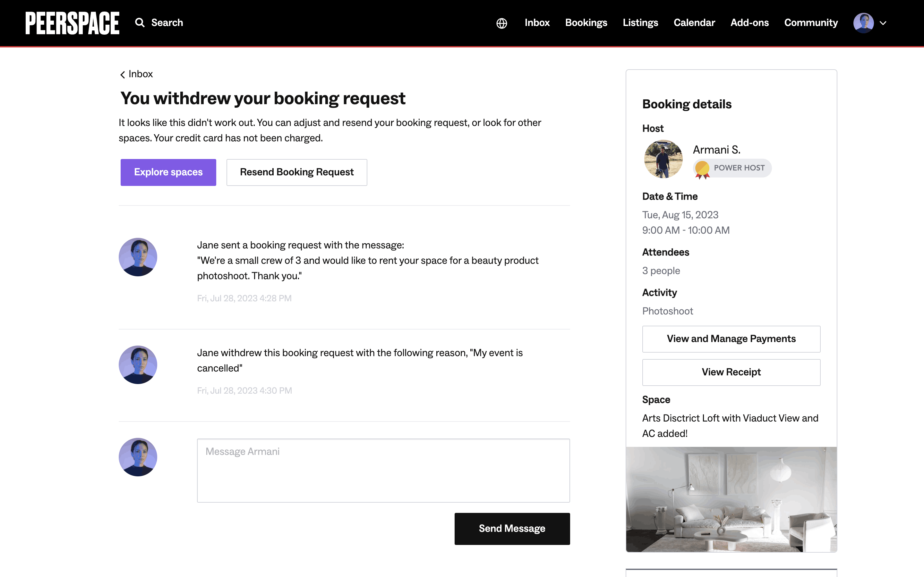
Task: Click Resend Booking Request button
Action: point(297,172)
